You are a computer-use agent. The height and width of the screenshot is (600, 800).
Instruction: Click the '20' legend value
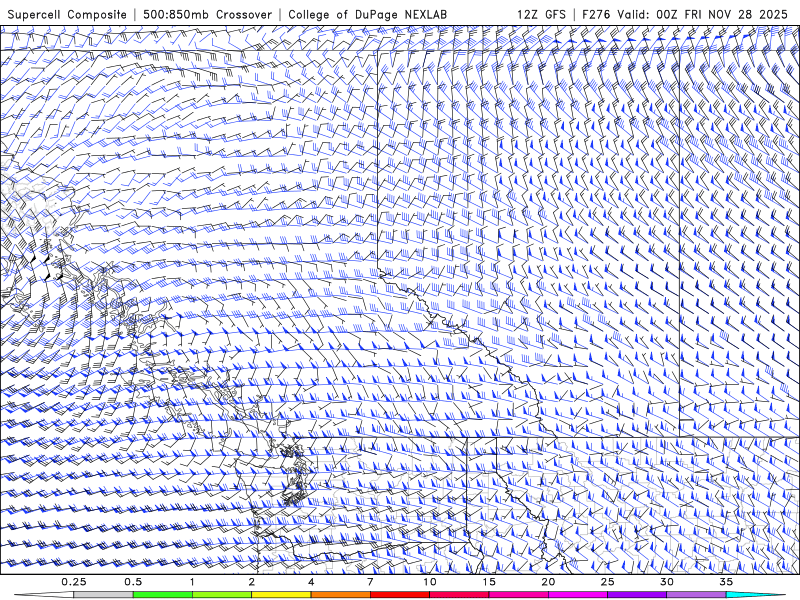click(548, 582)
